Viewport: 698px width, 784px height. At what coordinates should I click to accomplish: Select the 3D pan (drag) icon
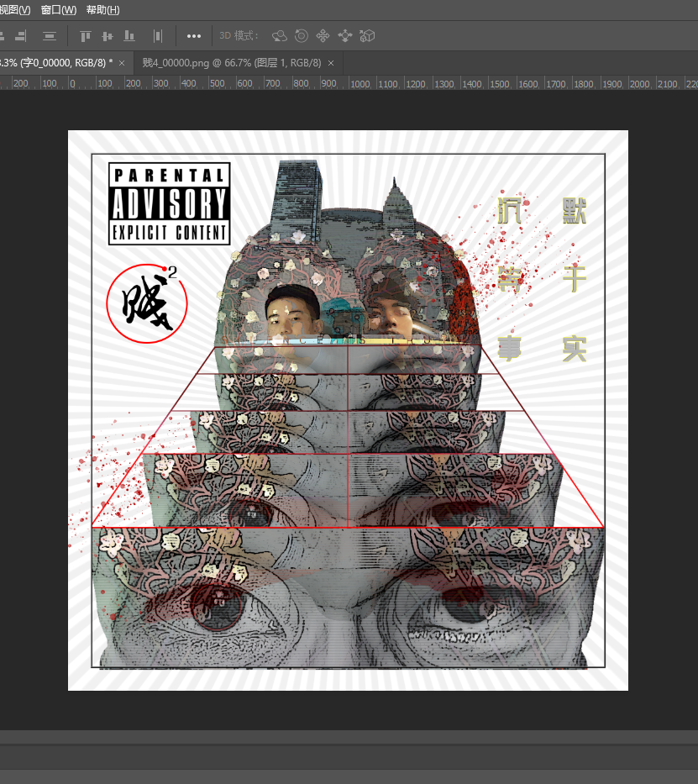click(x=323, y=36)
